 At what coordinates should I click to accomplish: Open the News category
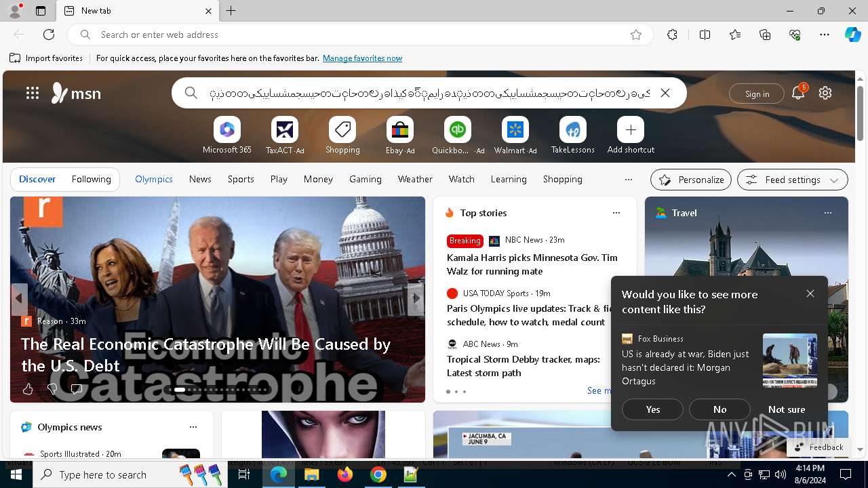pos(200,180)
